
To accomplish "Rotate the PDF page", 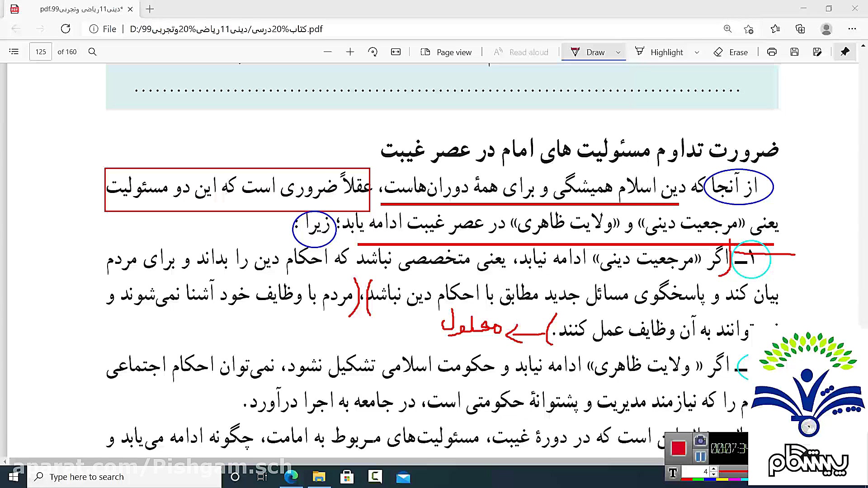I will (373, 52).
